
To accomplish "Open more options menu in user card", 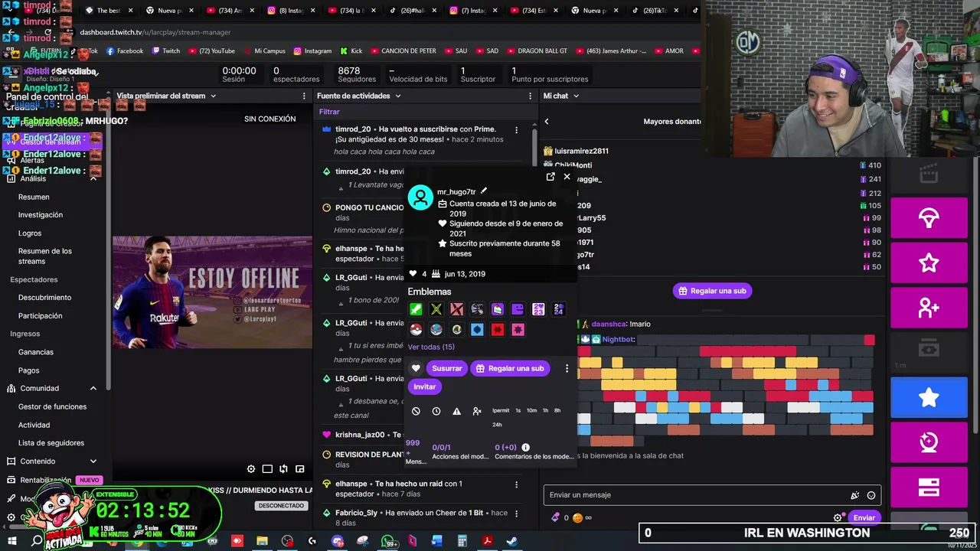I will click(x=567, y=368).
